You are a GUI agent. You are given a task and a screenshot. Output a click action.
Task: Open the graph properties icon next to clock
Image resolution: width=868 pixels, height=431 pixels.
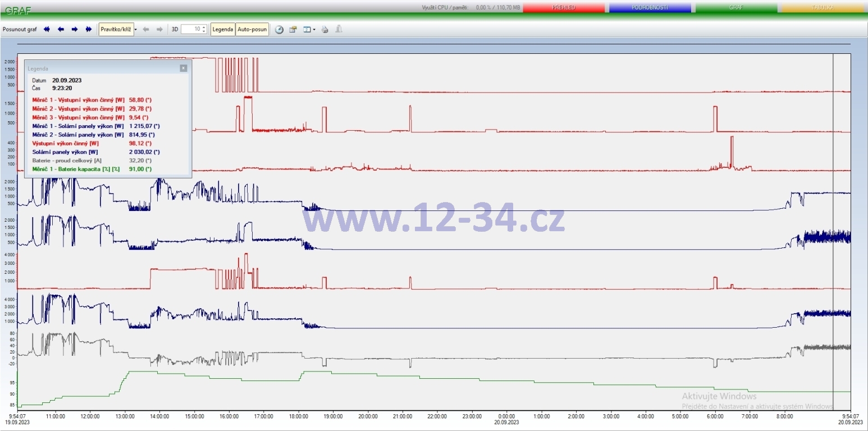click(293, 29)
